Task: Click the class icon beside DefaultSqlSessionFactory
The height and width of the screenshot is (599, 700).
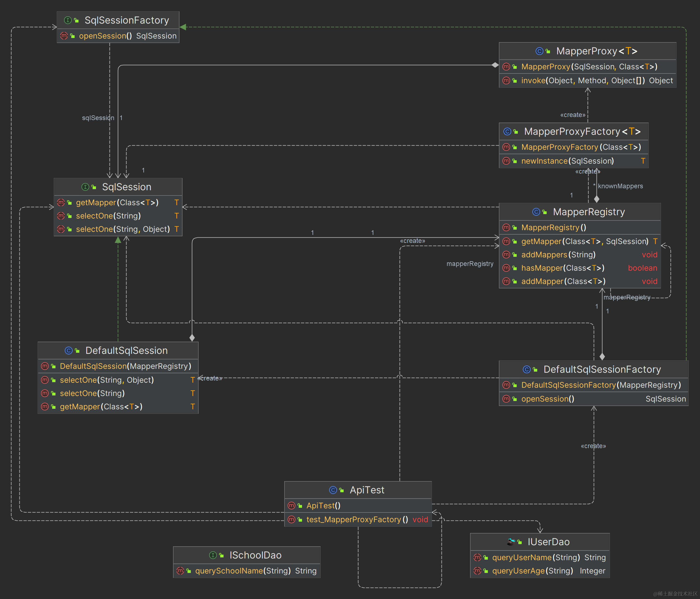Action: tap(526, 369)
